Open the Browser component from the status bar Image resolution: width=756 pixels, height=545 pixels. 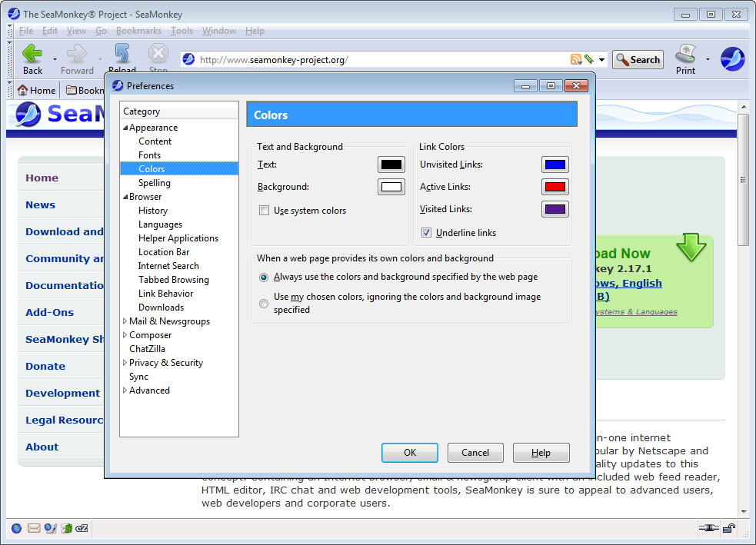(x=16, y=528)
